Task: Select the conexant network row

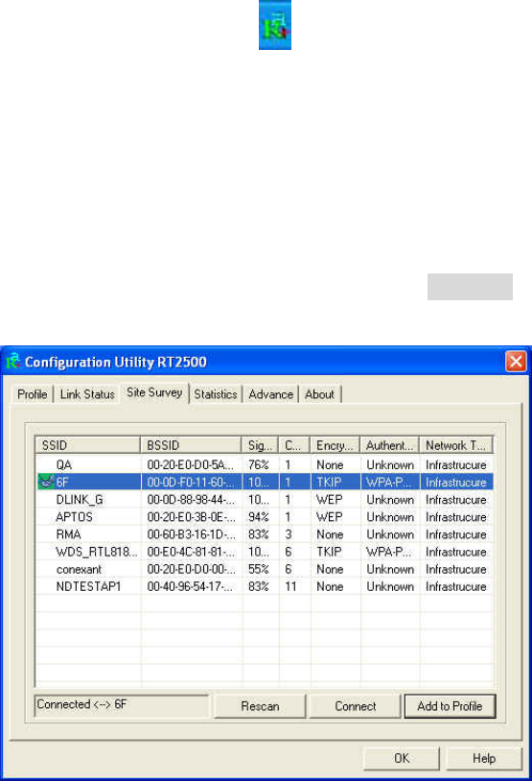Action: pyautogui.click(x=265, y=569)
